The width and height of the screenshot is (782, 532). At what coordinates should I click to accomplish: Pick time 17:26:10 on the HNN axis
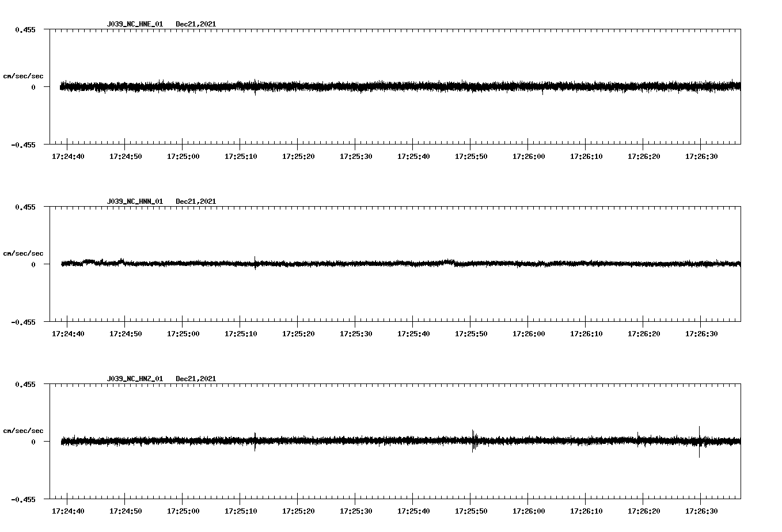pos(586,333)
